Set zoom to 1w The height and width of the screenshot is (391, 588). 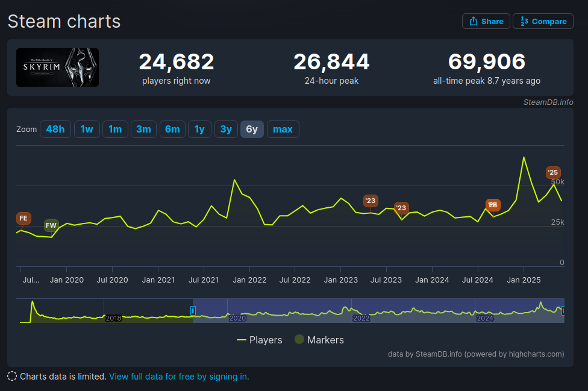click(87, 130)
